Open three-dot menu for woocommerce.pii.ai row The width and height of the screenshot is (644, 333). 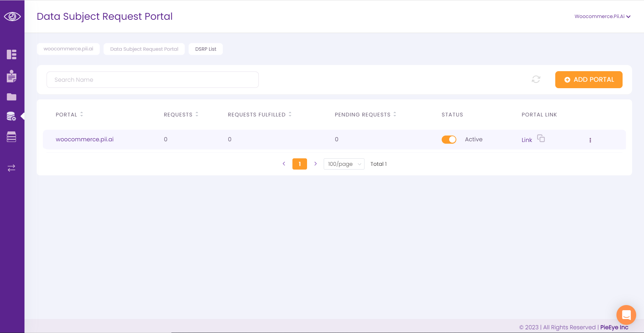pos(590,140)
